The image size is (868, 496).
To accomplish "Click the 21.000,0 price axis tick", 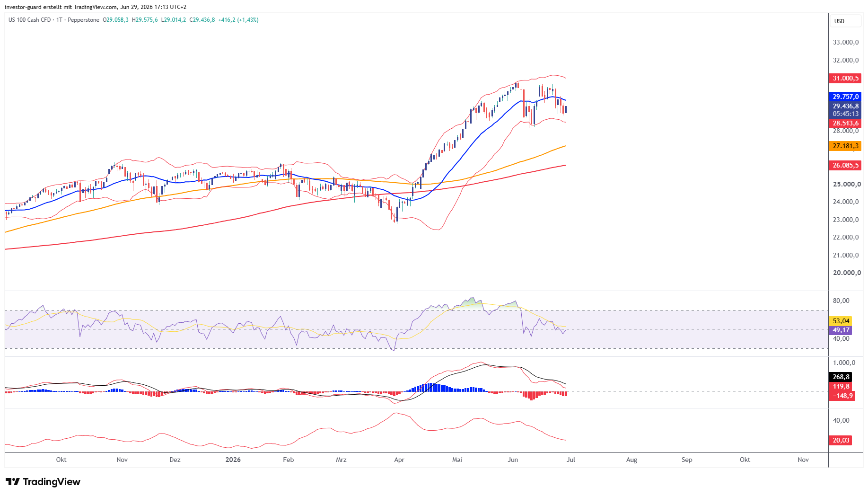I will [845, 255].
